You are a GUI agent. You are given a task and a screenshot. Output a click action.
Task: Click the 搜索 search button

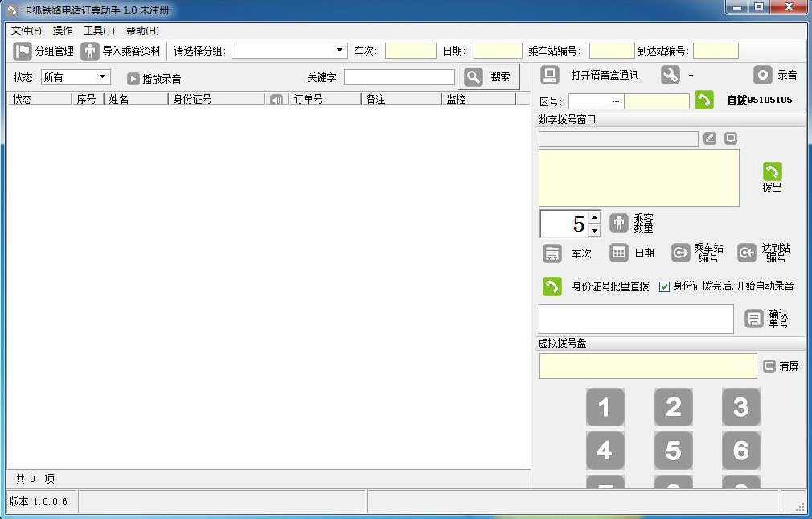490,77
